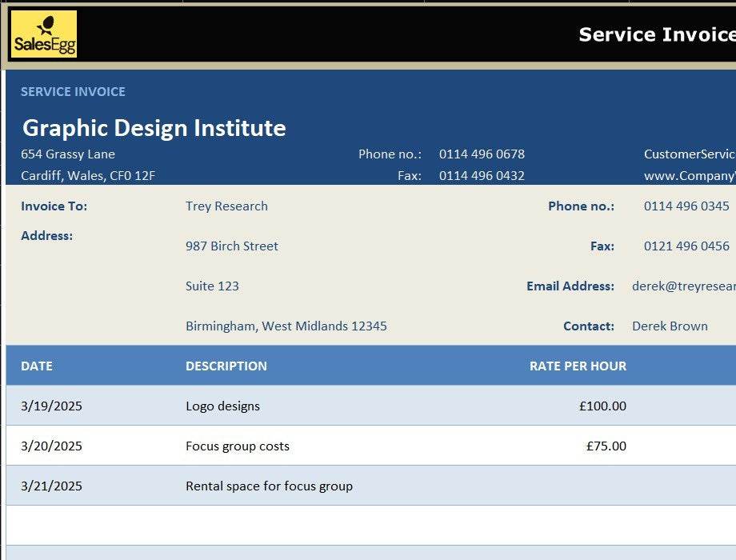Select the Derek Brown contact cell
The image size is (736, 560).
(670, 326)
